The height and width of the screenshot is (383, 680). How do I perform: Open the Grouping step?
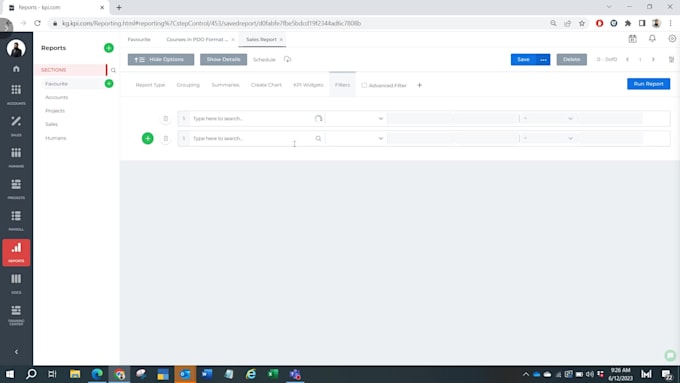[x=188, y=85]
